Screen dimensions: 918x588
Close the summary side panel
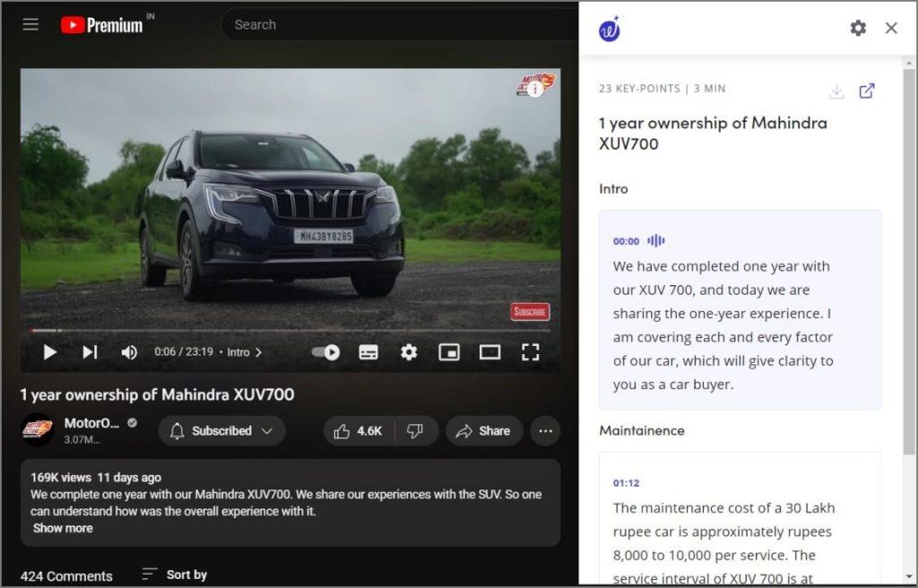point(891,28)
